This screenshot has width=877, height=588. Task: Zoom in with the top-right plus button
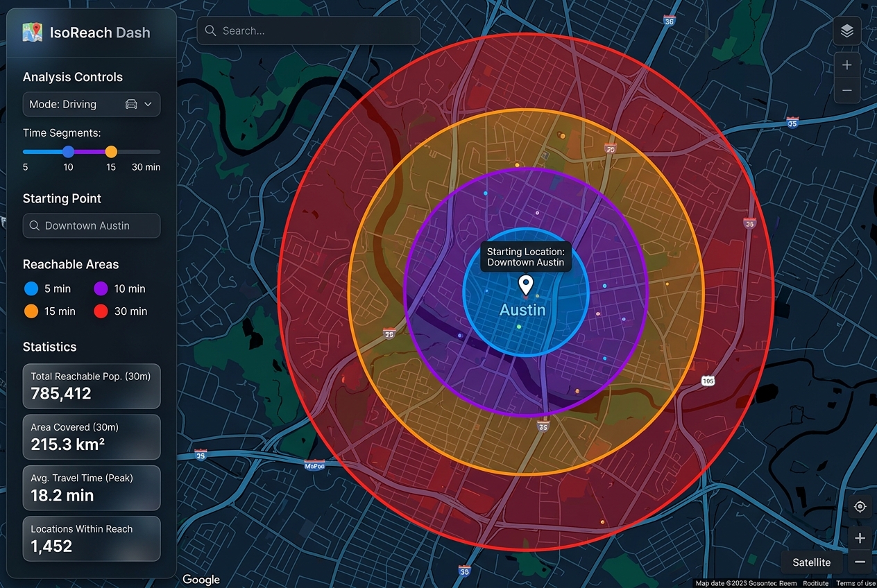click(846, 65)
